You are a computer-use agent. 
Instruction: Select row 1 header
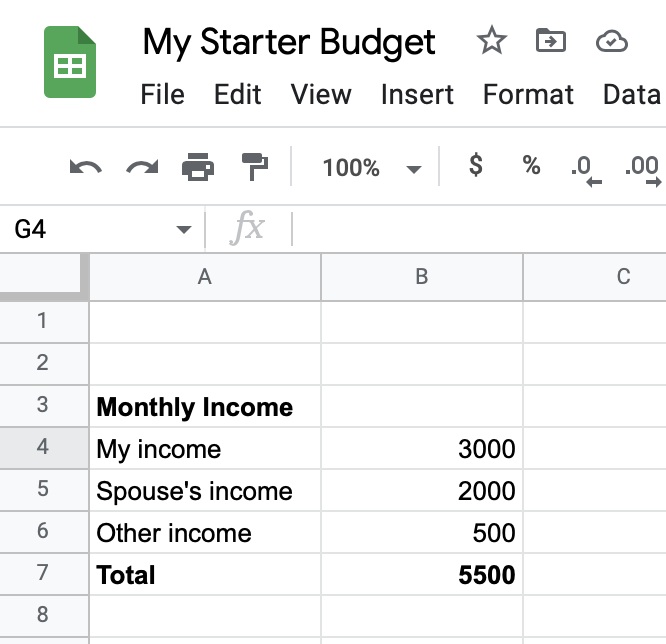(x=44, y=322)
